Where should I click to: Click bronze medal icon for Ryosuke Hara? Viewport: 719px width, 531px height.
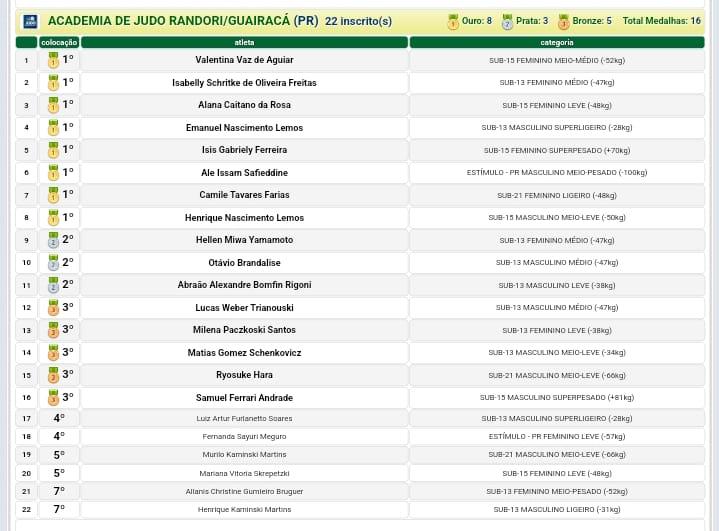click(x=54, y=375)
